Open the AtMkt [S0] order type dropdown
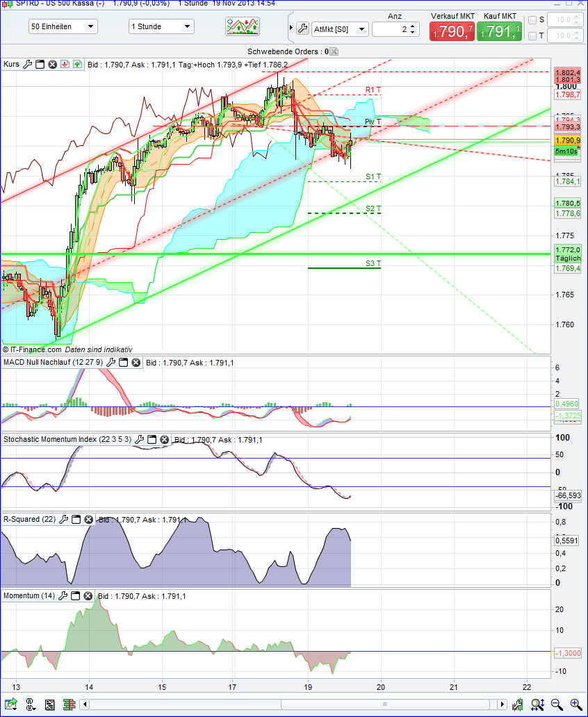This screenshot has width=588, height=717. [362, 29]
